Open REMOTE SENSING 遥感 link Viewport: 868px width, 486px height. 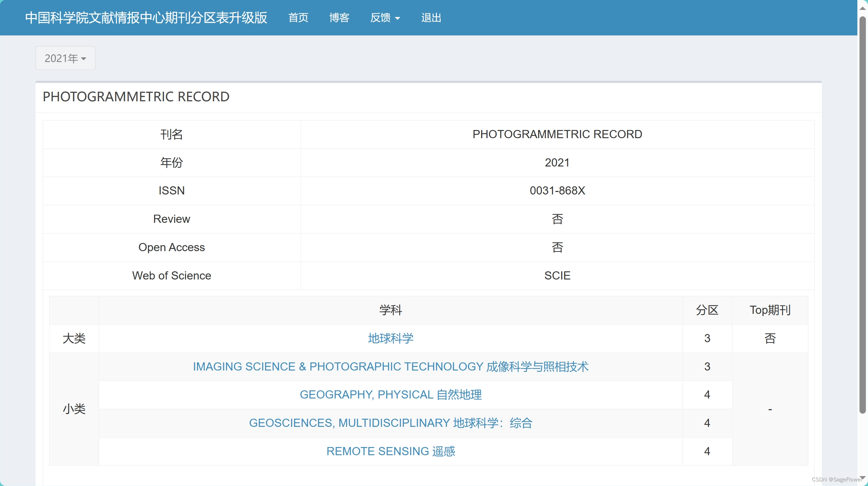[x=391, y=451]
